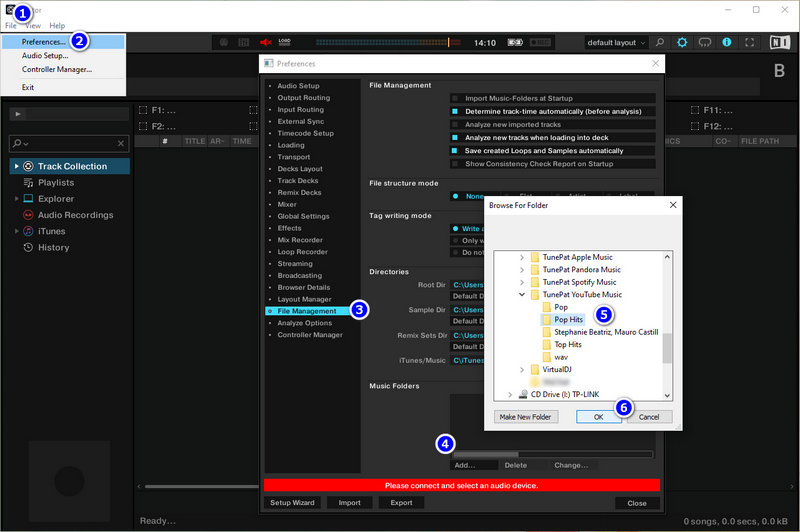
Task: Click Setup Wizard button
Action: pyautogui.click(x=292, y=503)
